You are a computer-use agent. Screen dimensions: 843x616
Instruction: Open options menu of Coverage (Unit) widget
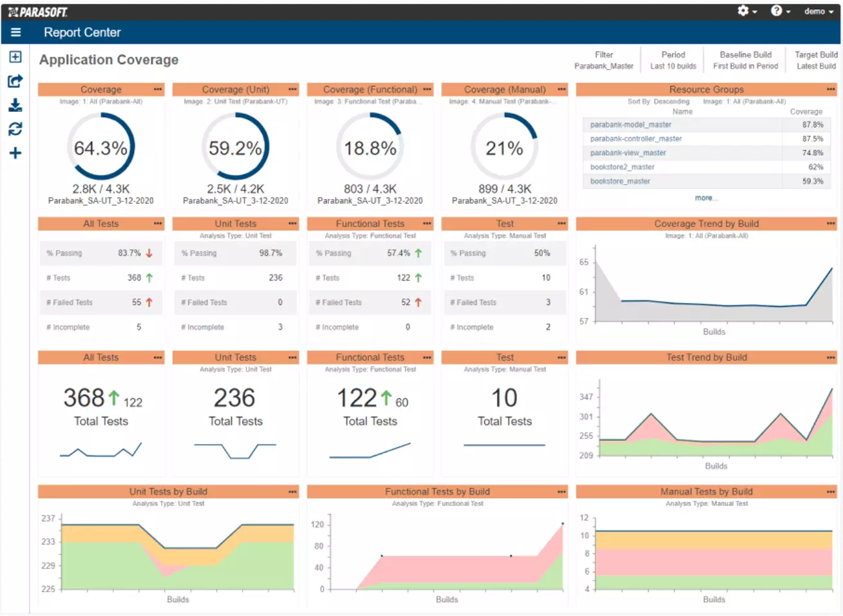pyautogui.click(x=293, y=89)
